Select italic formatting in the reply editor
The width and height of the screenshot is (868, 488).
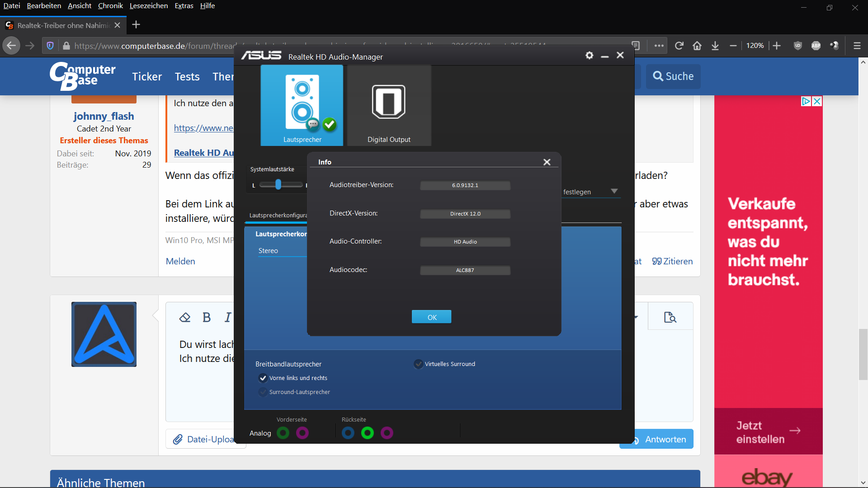227,317
